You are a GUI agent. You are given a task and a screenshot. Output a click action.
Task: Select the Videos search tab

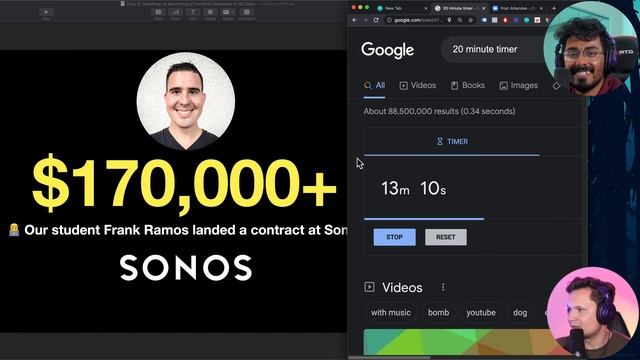pyautogui.click(x=418, y=85)
